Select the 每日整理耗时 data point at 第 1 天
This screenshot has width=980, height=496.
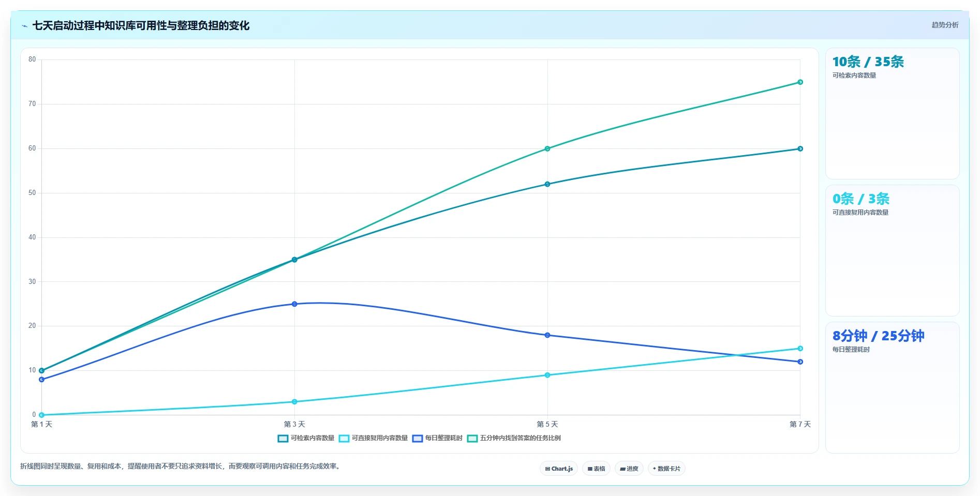point(42,380)
